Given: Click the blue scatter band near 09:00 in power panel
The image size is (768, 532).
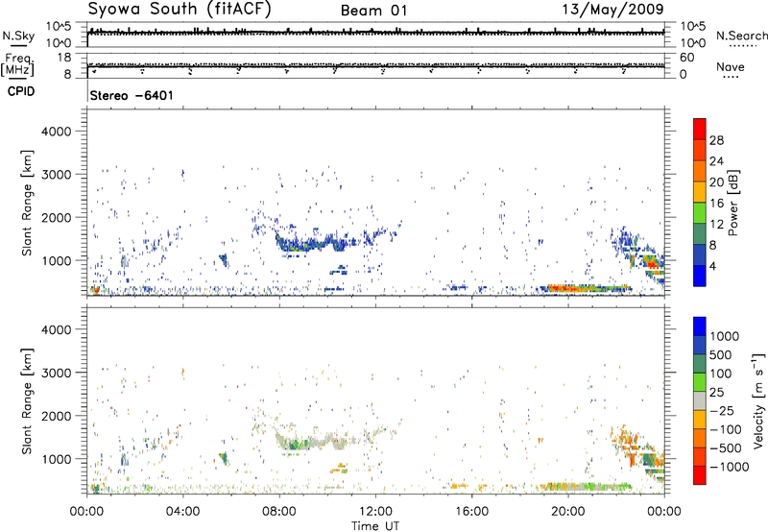Looking at the screenshot, I should 314,242.
